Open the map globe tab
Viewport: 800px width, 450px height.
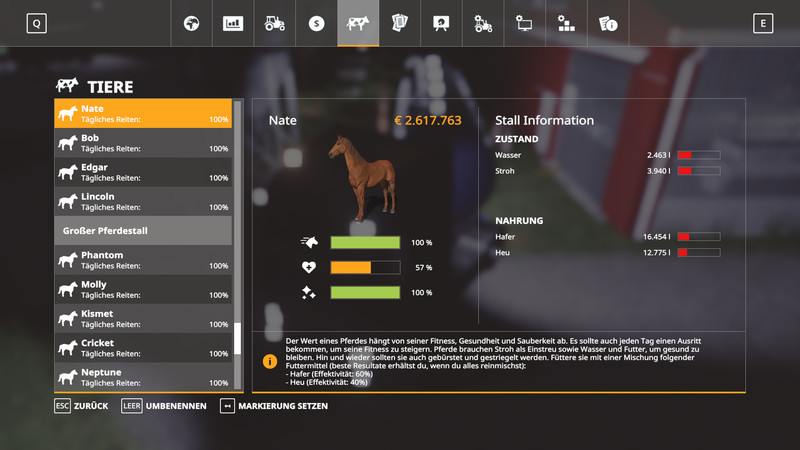point(191,23)
